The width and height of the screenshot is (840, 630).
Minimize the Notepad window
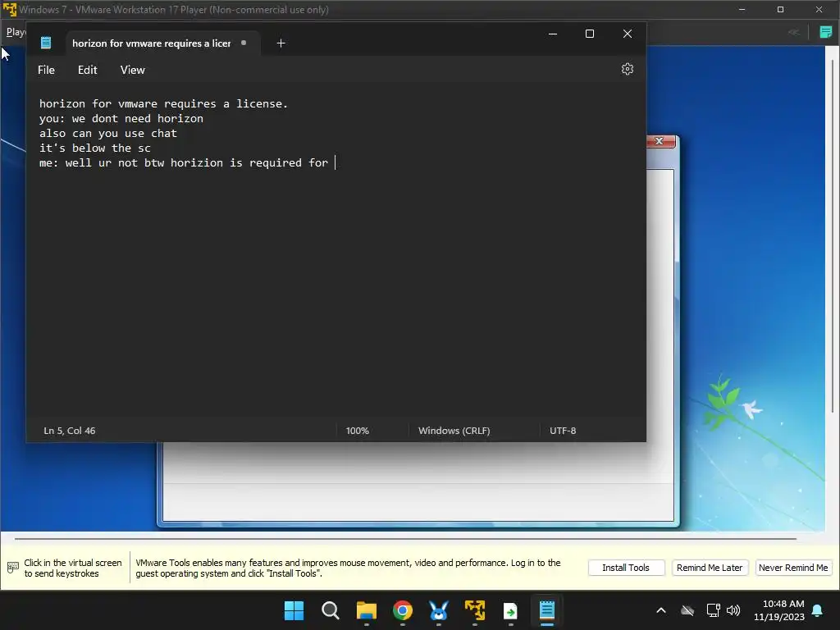click(x=553, y=34)
